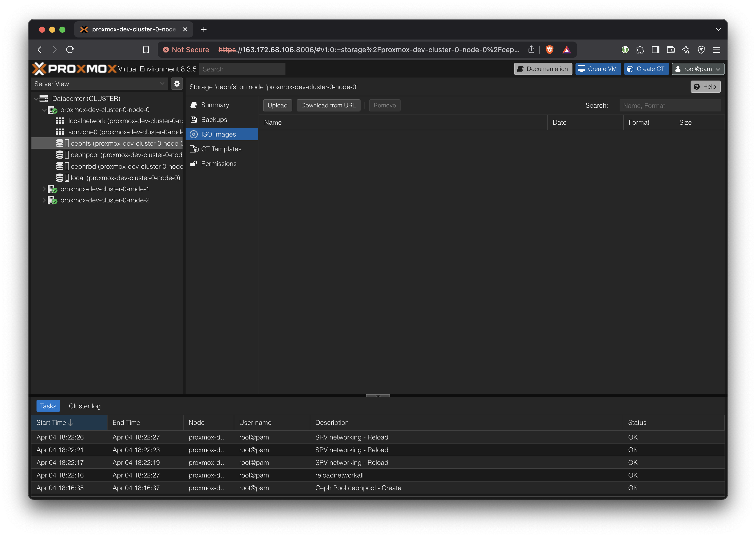756x537 pixels.
Task: Expand proxmox-dev-cluster-0-node-1 in the tree
Action: pyautogui.click(x=44, y=189)
